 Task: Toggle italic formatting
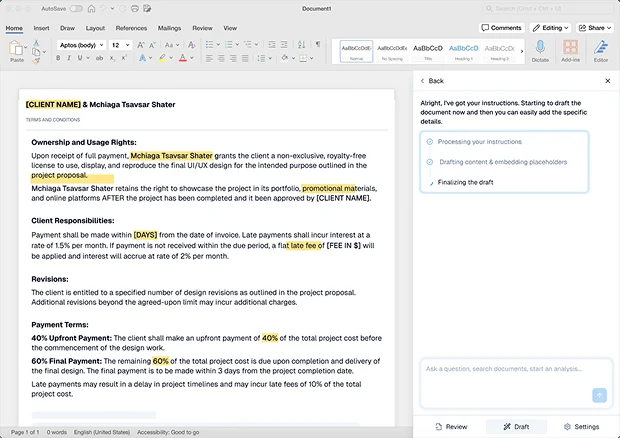[70, 58]
